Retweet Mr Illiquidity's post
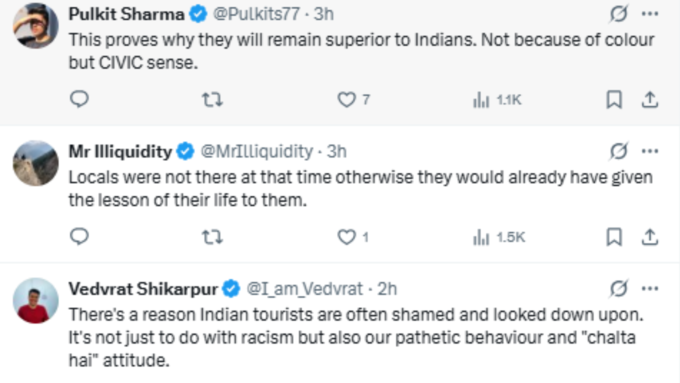 [x=212, y=237]
